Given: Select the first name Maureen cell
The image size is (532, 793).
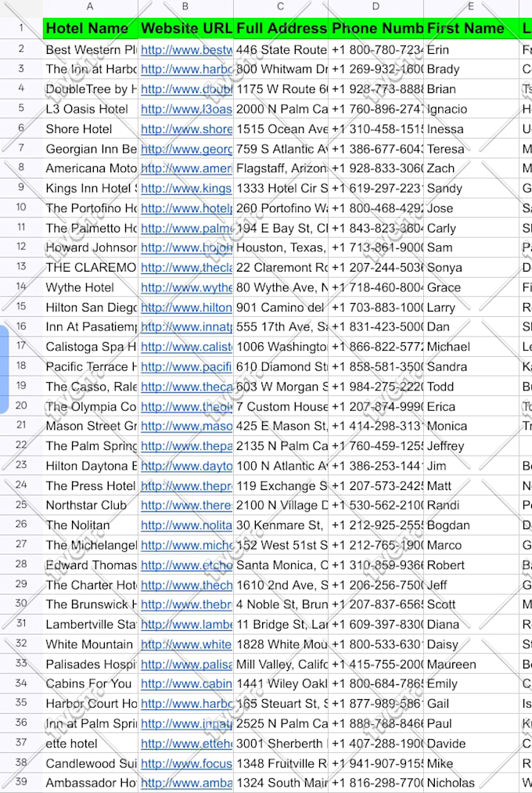Looking at the screenshot, I should point(471,664).
